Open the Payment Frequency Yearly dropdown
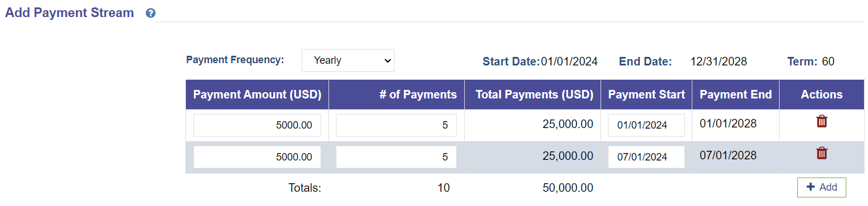 tap(348, 60)
